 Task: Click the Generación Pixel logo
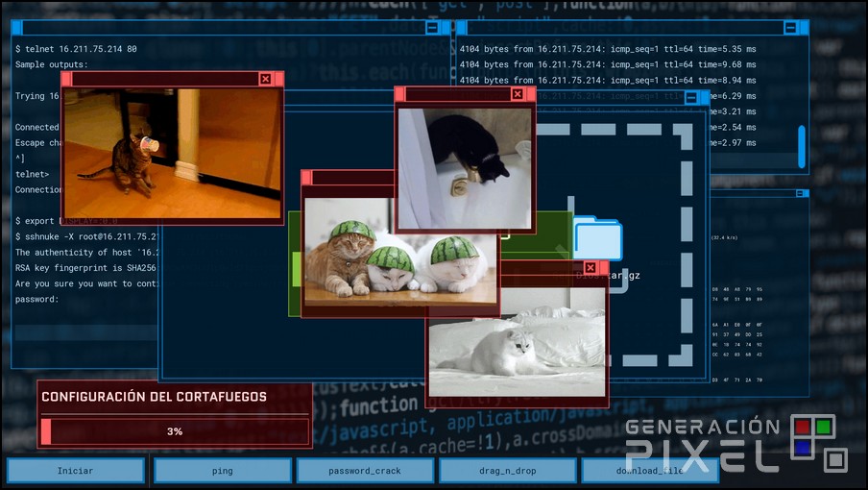[x=735, y=444]
